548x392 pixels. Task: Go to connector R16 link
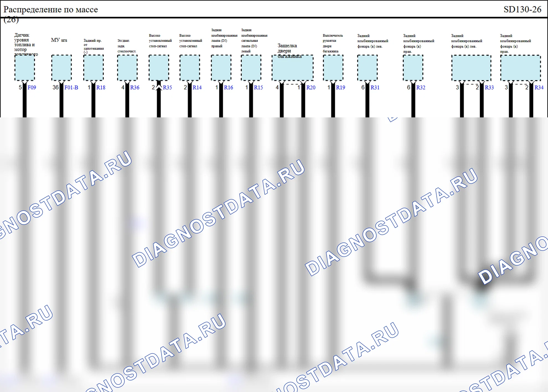click(229, 87)
